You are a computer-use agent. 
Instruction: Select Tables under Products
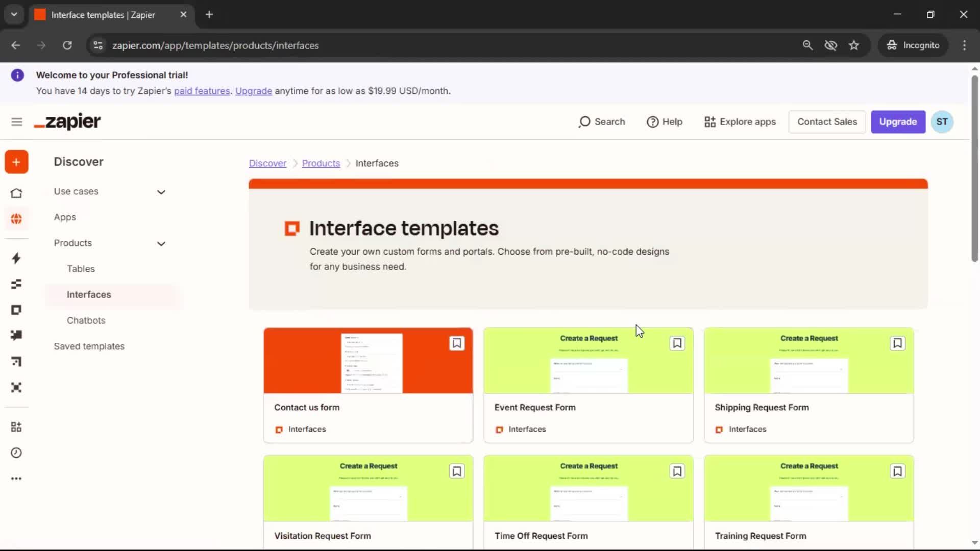tap(81, 269)
